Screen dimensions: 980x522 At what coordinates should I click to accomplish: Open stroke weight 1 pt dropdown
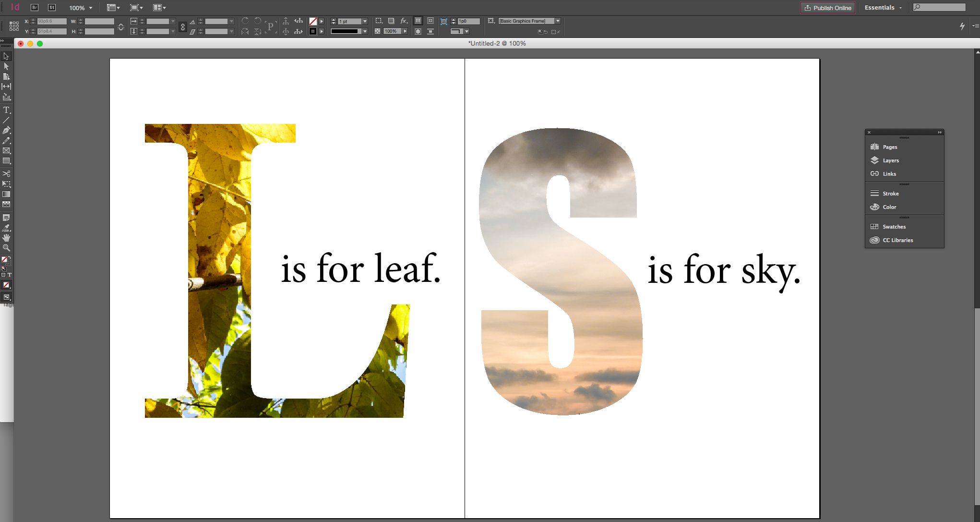click(x=365, y=21)
